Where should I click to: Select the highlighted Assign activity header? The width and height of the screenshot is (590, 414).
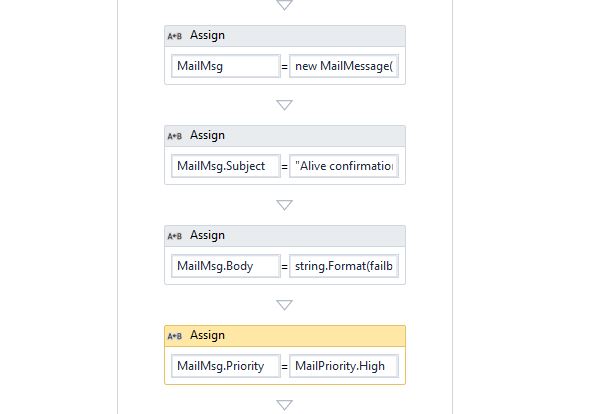285,336
